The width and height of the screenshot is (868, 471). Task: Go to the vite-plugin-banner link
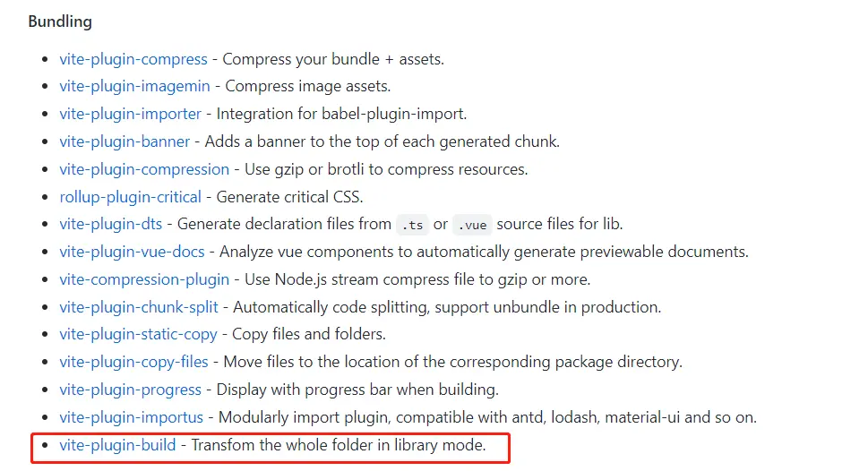(125, 141)
